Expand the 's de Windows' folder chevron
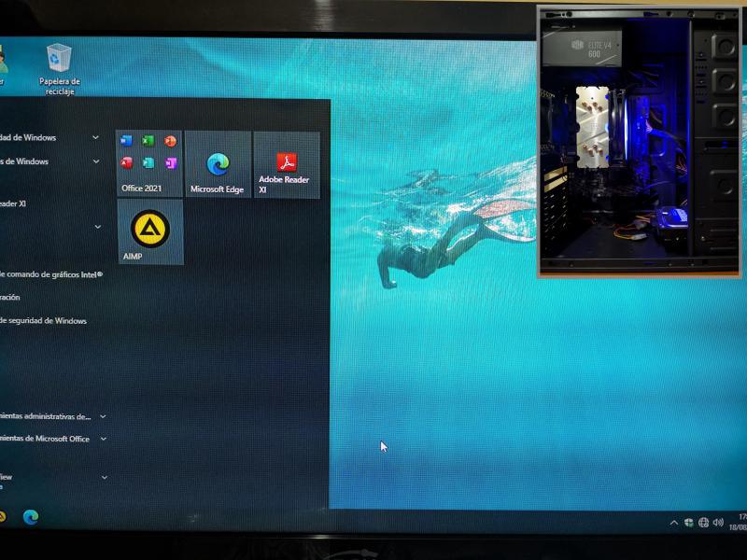 [95, 161]
